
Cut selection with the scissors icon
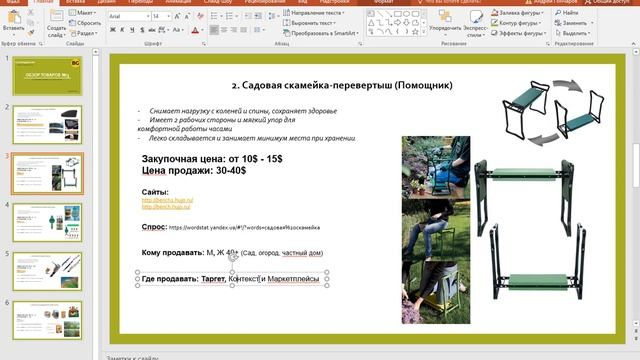(x=31, y=13)
